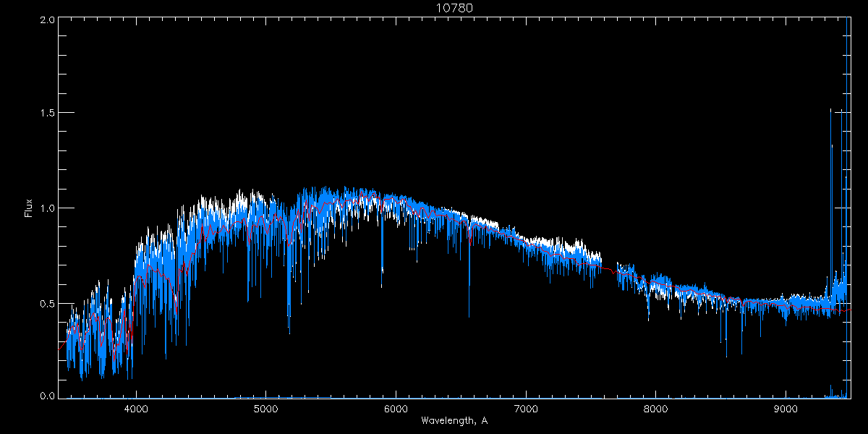Click the 1.0 flux tick label

click(46, 208)
